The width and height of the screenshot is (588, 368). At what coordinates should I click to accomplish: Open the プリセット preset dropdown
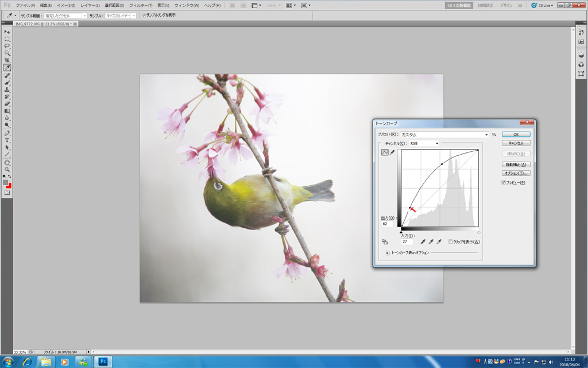click(486, 135)
